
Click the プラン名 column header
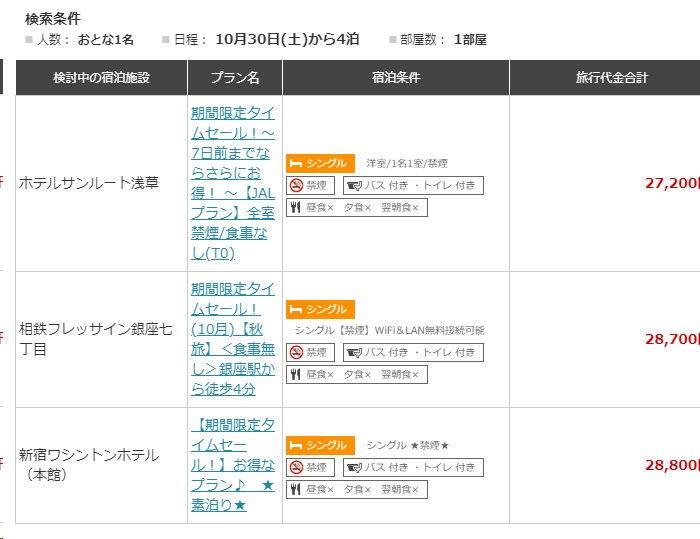click(x=235, y=77)
